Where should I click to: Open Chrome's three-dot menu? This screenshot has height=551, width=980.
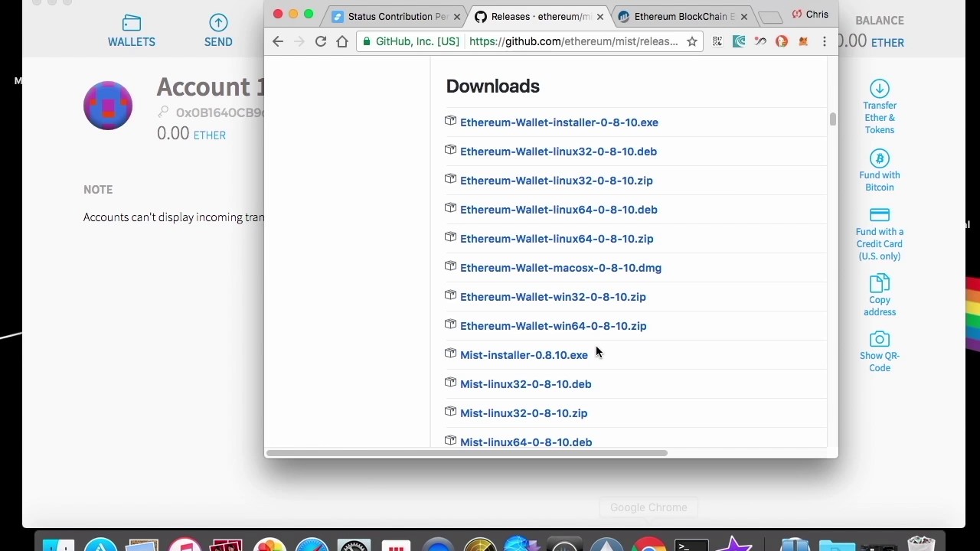pos(825,42)
